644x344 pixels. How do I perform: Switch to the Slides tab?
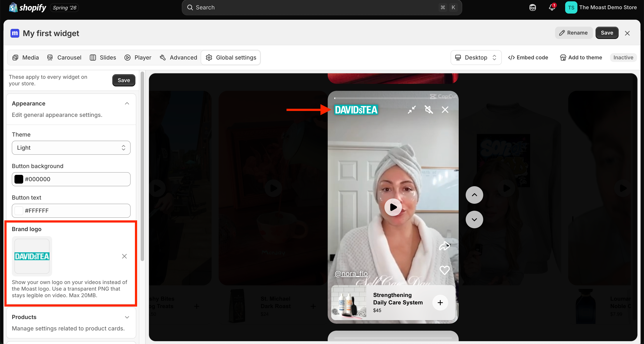pos(103,58)
